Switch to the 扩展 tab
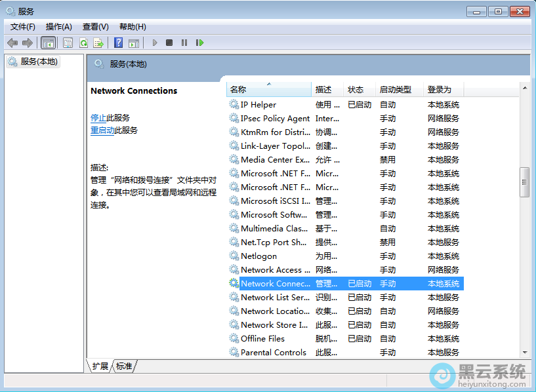This screenshot has height=392, width=536. (x=100, y=366)
